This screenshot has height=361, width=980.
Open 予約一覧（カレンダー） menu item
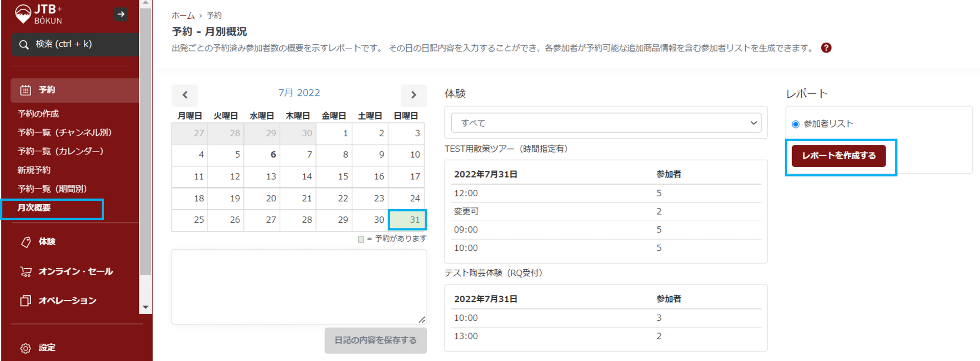coord(61,151)
